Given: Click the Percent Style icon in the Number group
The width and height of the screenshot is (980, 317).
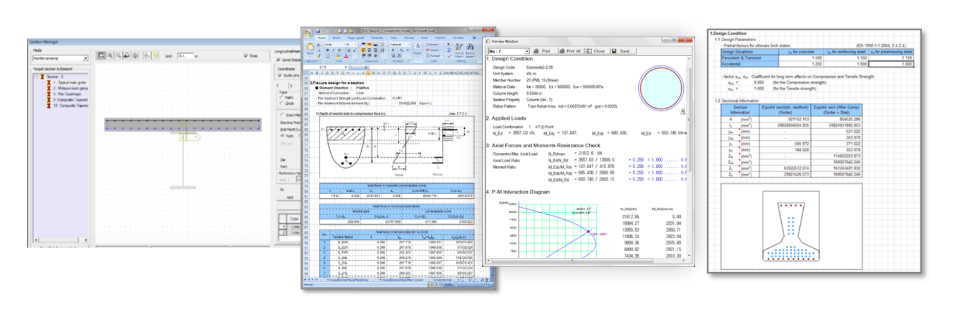Looking at the screenshot, I should pyautogui.click(x=402, y=51).
